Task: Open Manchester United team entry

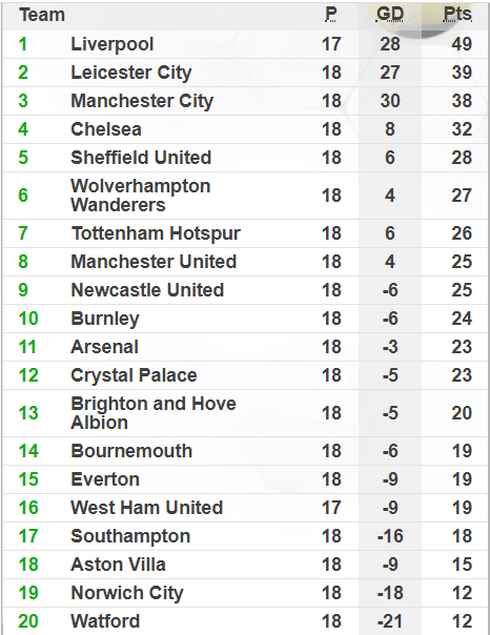Action: coord(153,262)
